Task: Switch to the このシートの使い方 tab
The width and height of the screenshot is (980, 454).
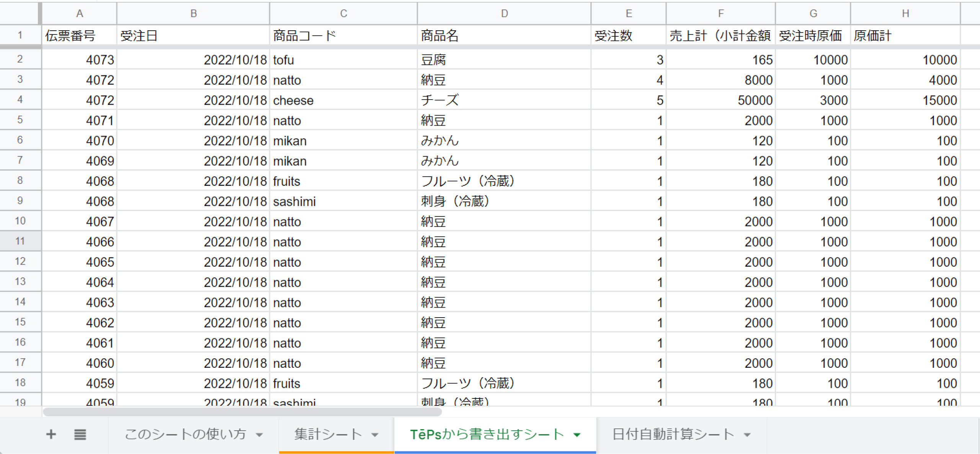Action: coord(185,434)
